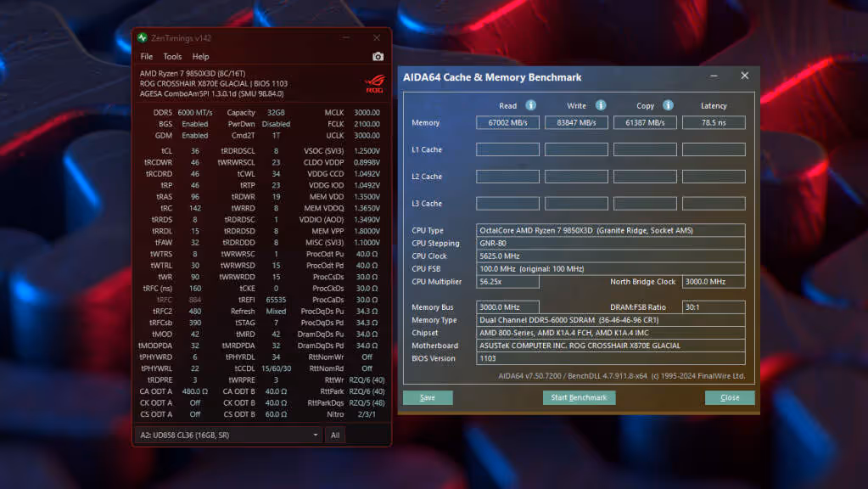
Task: Click RttPark value RZQ/6 (40)
Action: click(367, 391)
